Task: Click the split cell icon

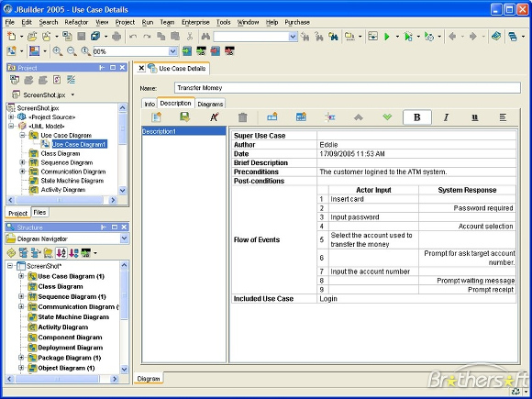Action: (329, 117)
